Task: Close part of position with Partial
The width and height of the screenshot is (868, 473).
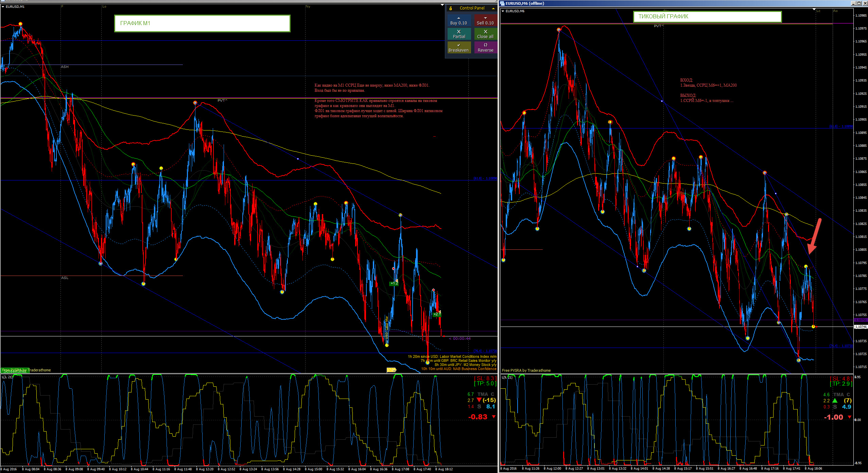Action: pyautogui.click(x=459, y=34)
